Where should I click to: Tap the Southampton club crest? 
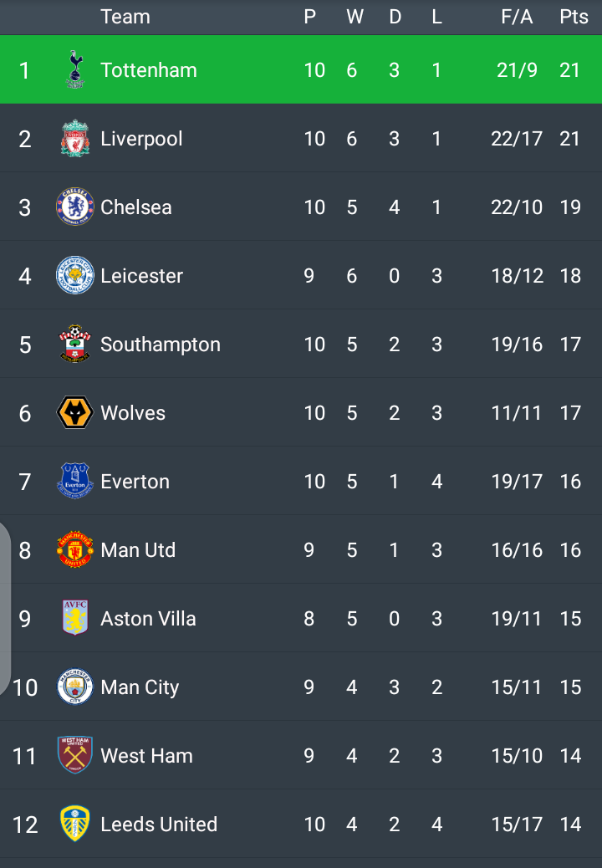75,345
